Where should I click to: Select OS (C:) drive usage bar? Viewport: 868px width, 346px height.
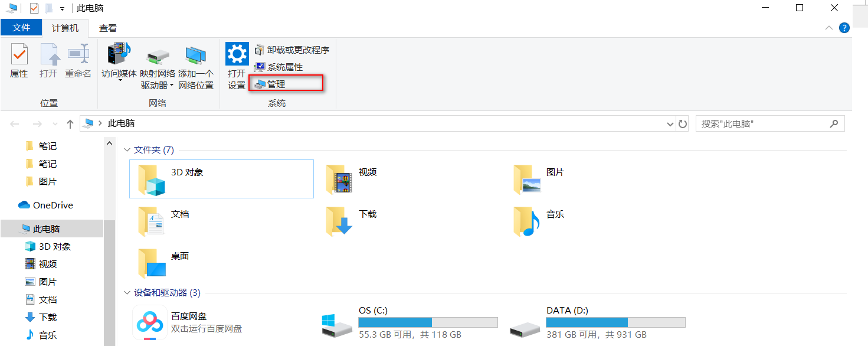(x=428, y=322)
